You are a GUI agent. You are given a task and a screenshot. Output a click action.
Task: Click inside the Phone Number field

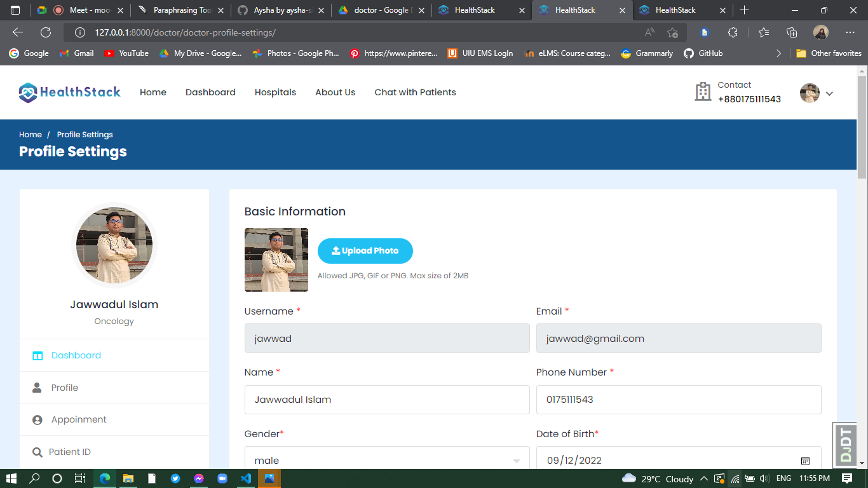point(678,400)
